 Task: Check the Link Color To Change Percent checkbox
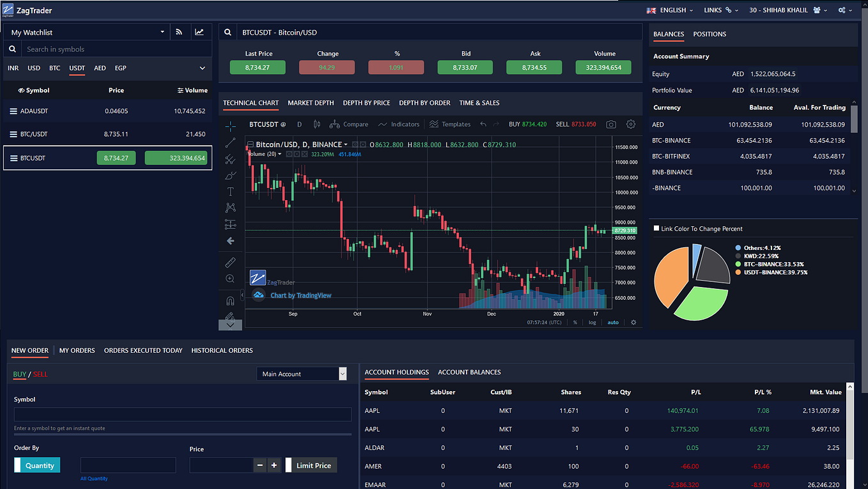[x=656, y=228]
